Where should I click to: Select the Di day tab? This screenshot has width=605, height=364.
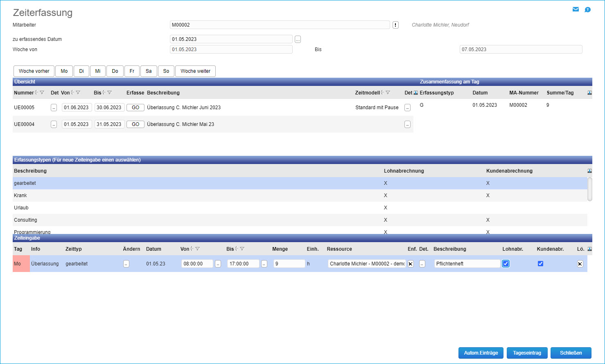point(81,71)
